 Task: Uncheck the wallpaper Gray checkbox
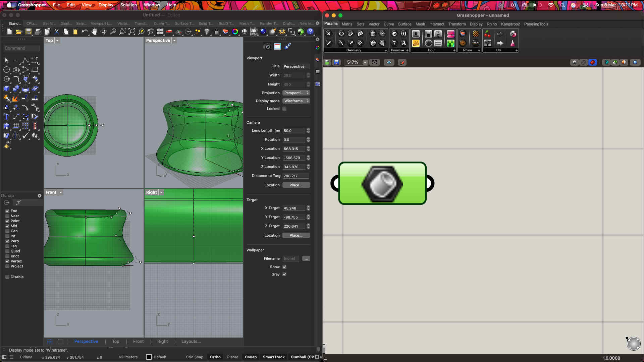coord(284,275)
